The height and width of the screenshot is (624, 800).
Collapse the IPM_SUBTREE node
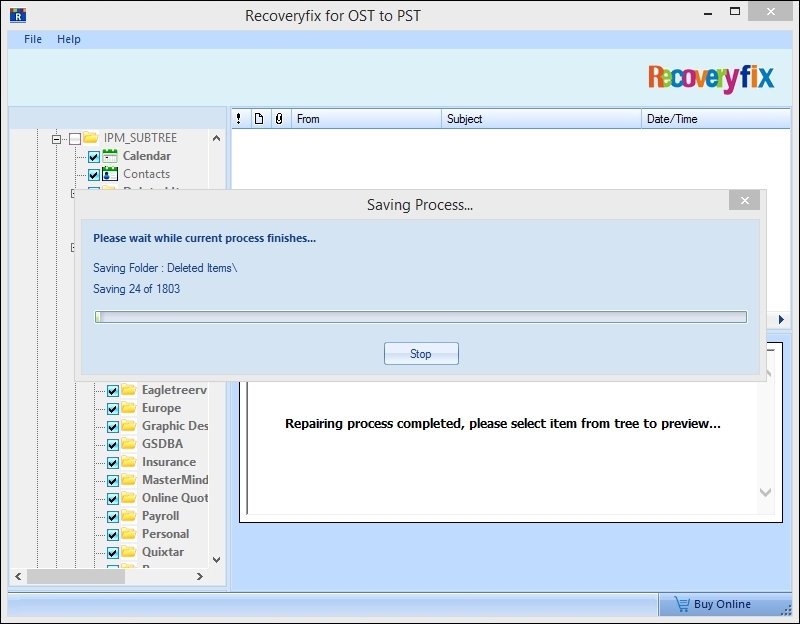coord(57,139)
